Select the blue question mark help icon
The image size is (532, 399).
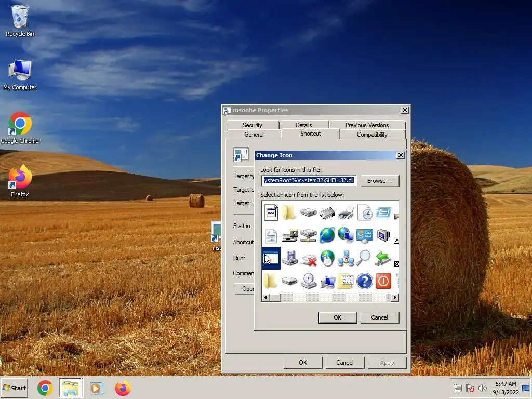pos(365,281)
